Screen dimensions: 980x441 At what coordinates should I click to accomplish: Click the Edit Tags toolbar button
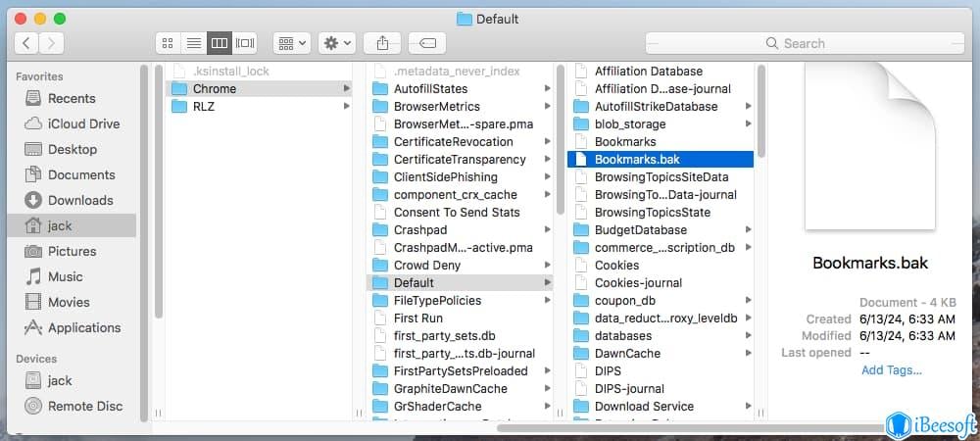pos(427,43)
